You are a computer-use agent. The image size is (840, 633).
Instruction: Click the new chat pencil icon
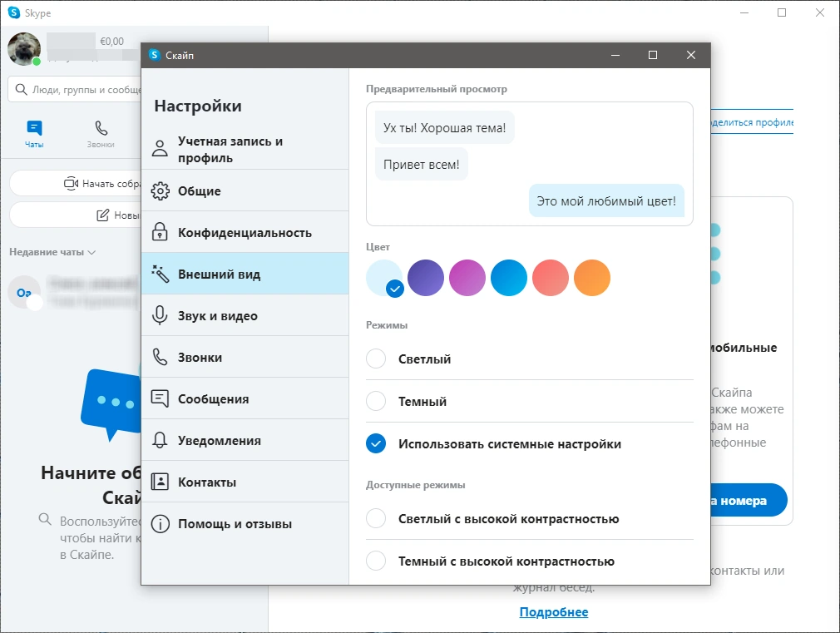(x=102, y=215)
